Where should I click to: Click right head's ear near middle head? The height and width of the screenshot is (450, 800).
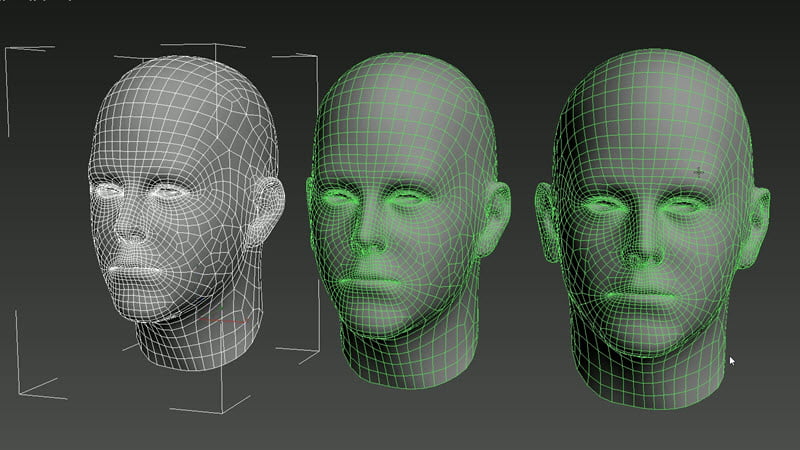(546, 223)
